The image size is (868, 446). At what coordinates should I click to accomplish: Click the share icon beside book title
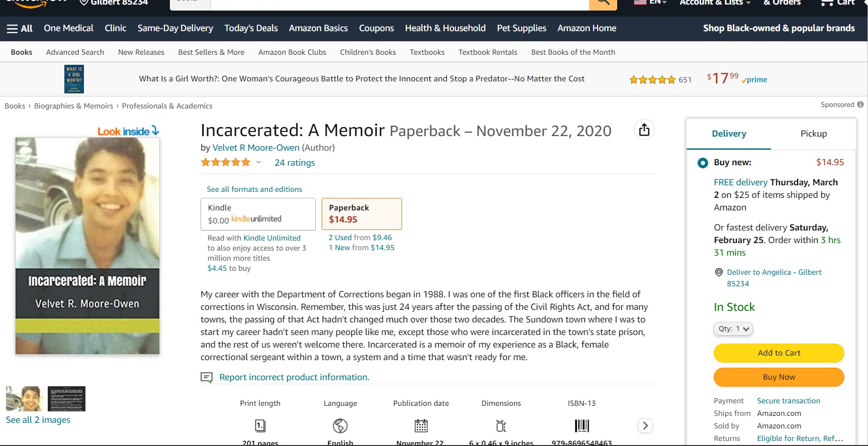[x=644, y=130]
